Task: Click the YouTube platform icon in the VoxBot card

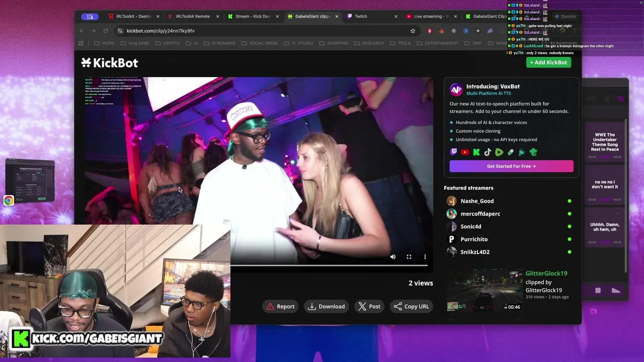Action: coord(465,152)
